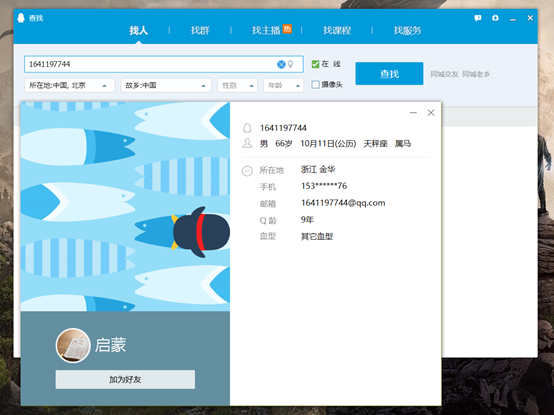Open the 同城老乡 link

476,74
